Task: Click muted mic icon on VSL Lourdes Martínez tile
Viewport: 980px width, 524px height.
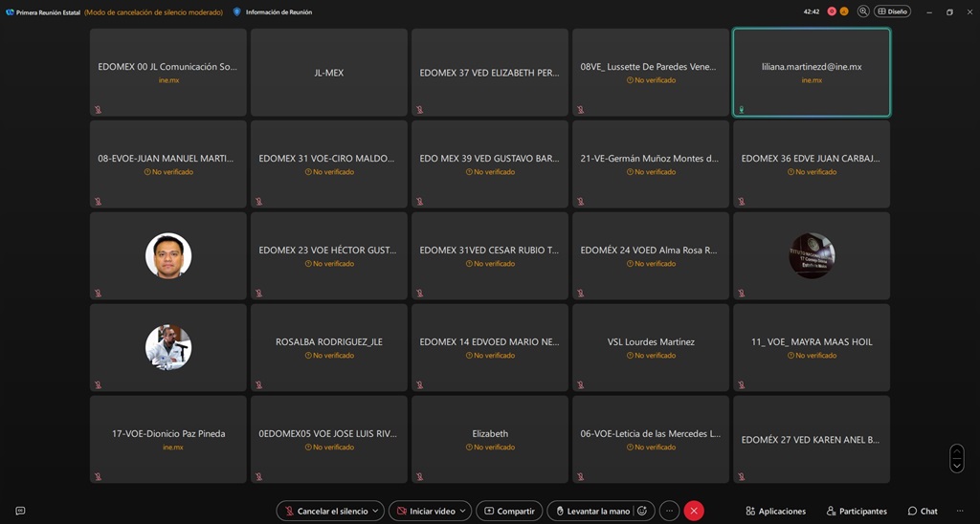Action: 580,384
